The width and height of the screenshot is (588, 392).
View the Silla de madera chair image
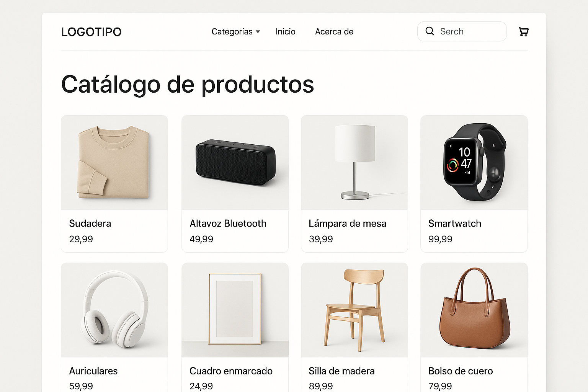coord(354,310)
